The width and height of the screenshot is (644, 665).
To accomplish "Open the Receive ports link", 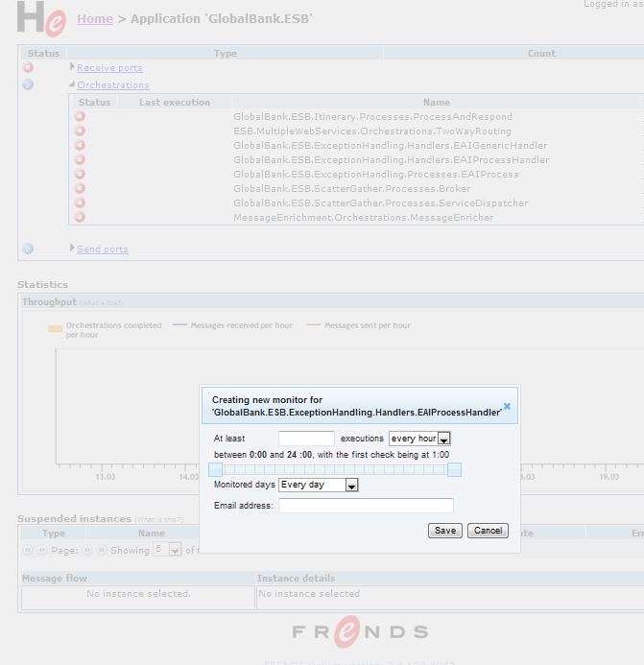I will tap(109, 68).
